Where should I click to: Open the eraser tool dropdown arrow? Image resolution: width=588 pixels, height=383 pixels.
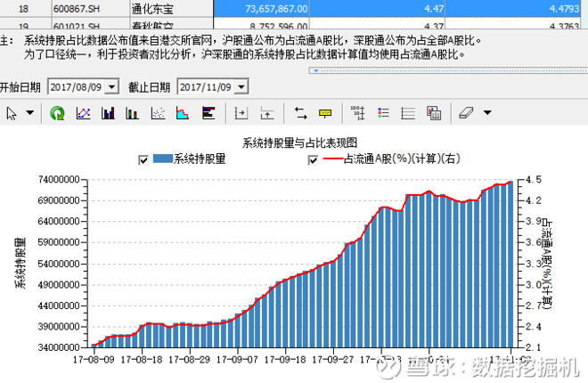click(487, 112)
